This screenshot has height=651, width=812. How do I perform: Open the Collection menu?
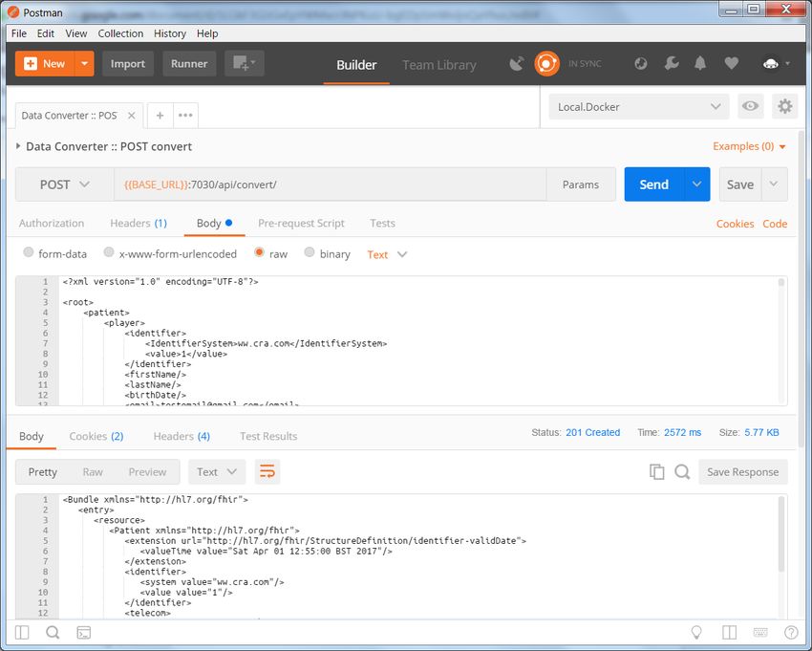point(120,33)
